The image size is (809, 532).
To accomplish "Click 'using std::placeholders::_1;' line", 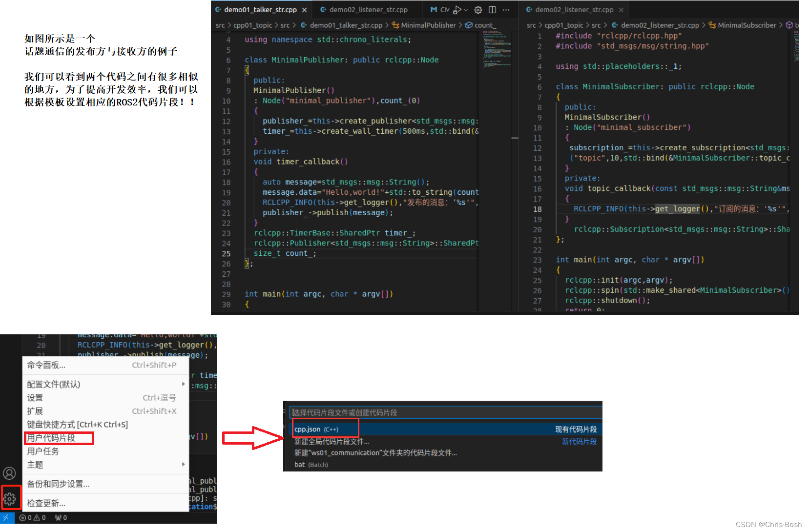I will 619,66.
